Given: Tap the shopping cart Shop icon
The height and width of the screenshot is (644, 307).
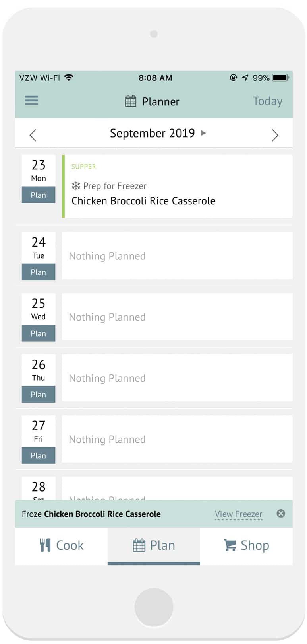Looking at the screenshot, I should (230, 545).
